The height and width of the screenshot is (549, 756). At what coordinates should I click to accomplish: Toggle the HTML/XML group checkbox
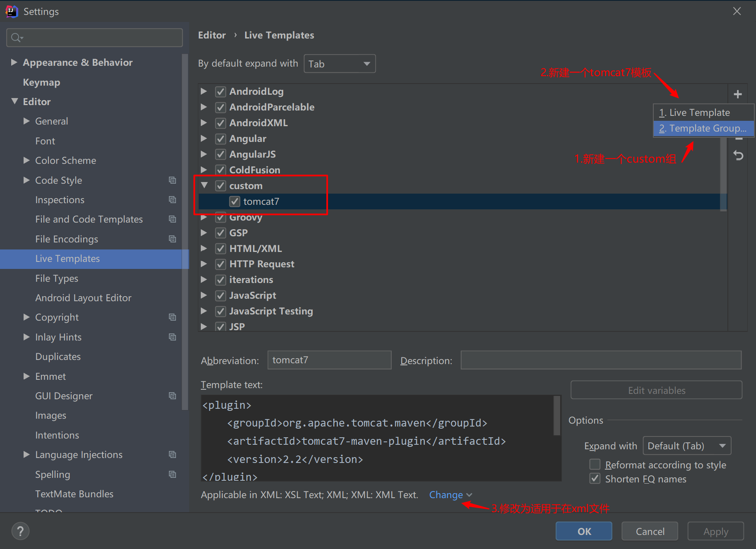pyautogui.click(x=221, y=249)
